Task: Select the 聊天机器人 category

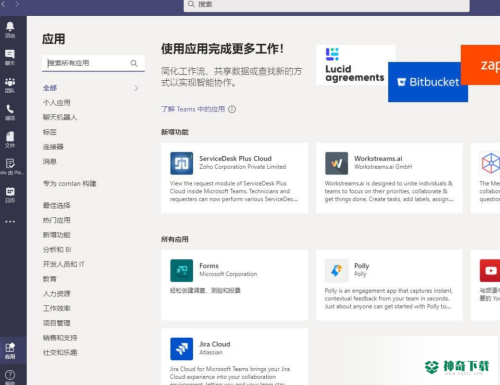Action: tap(60, 117)
